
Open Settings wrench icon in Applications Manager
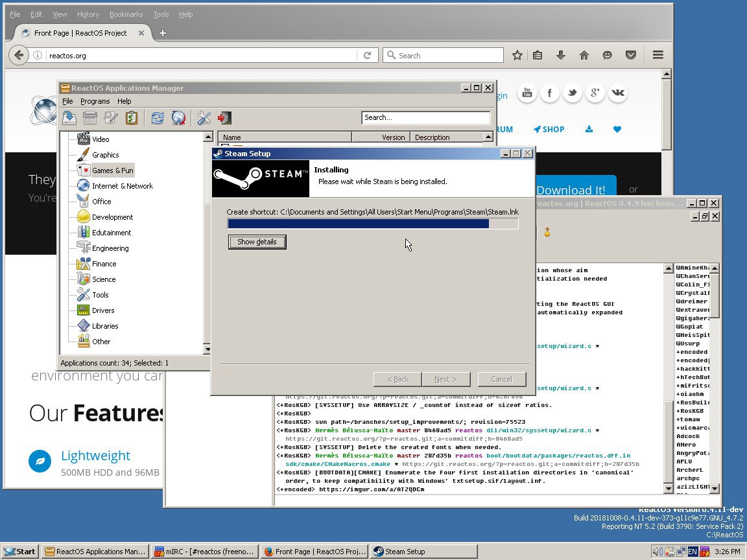[204, 117]
